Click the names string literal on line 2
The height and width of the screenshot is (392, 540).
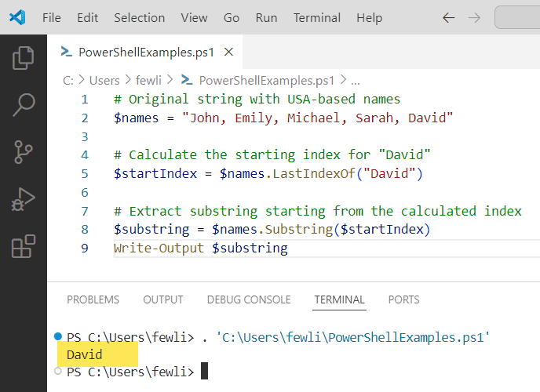coord(317,118)
